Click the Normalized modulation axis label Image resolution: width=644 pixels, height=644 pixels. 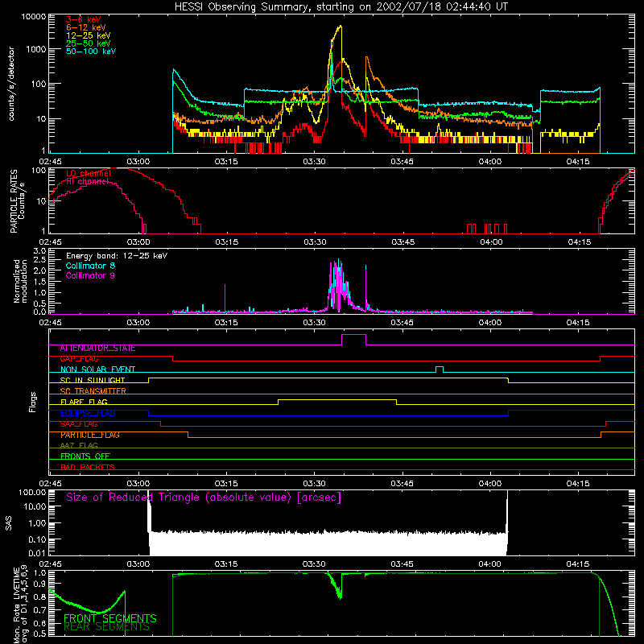(x=20, y=281)
